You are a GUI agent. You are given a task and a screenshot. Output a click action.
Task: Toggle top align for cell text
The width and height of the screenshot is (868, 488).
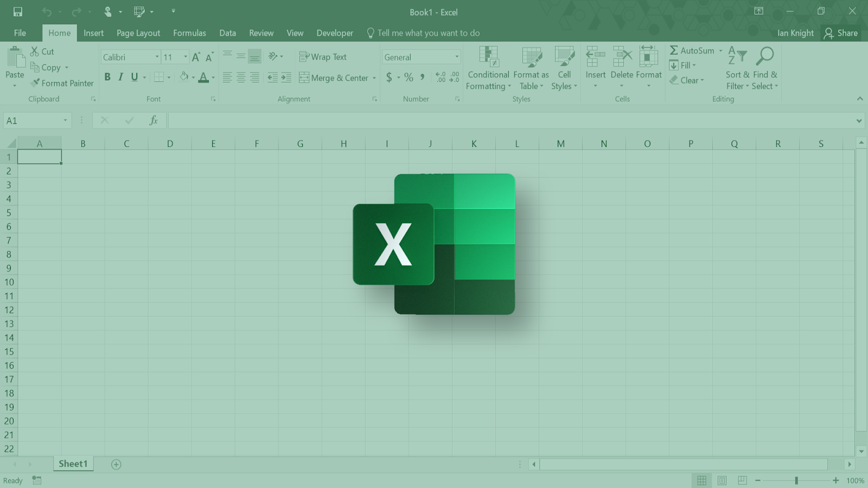click(227, 56)
